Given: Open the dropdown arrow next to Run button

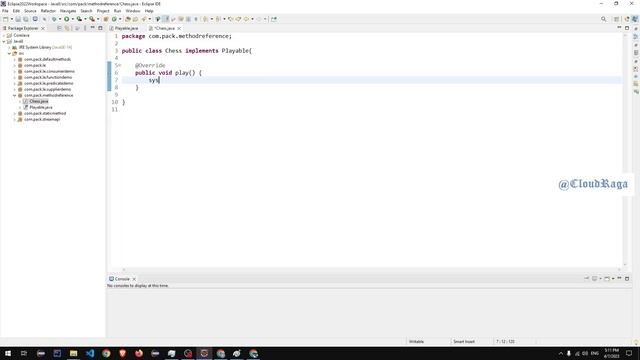Looking at the screenshot, I should (72, 19).
